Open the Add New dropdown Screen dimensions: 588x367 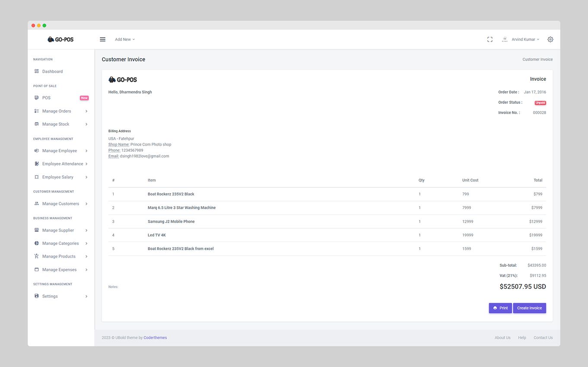tap(125, 39)
